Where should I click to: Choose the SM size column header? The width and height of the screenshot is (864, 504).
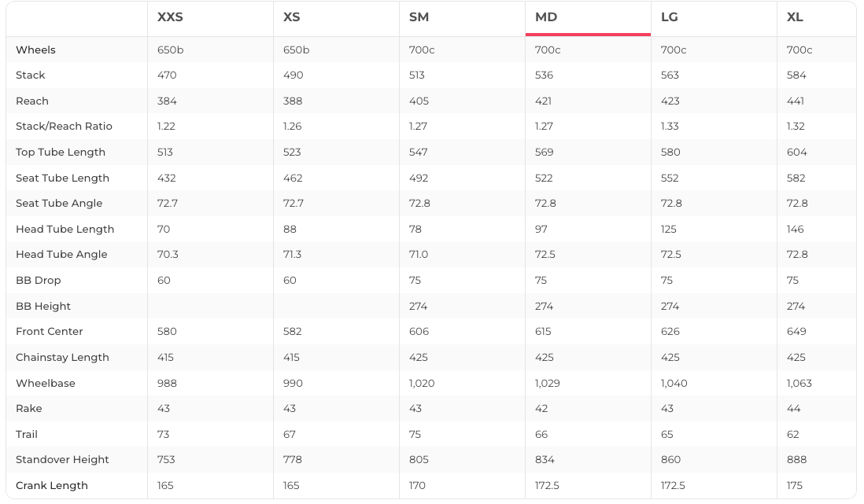(419, 17)
